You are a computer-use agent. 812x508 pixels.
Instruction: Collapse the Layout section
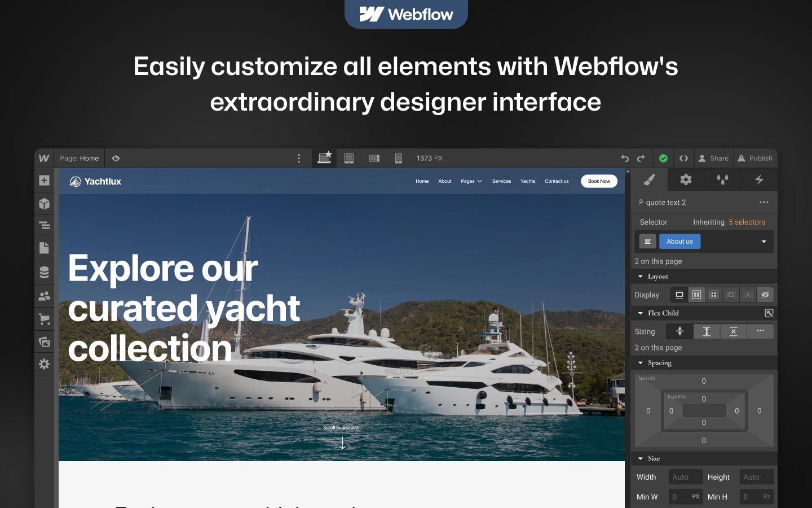tap(641, 277)
